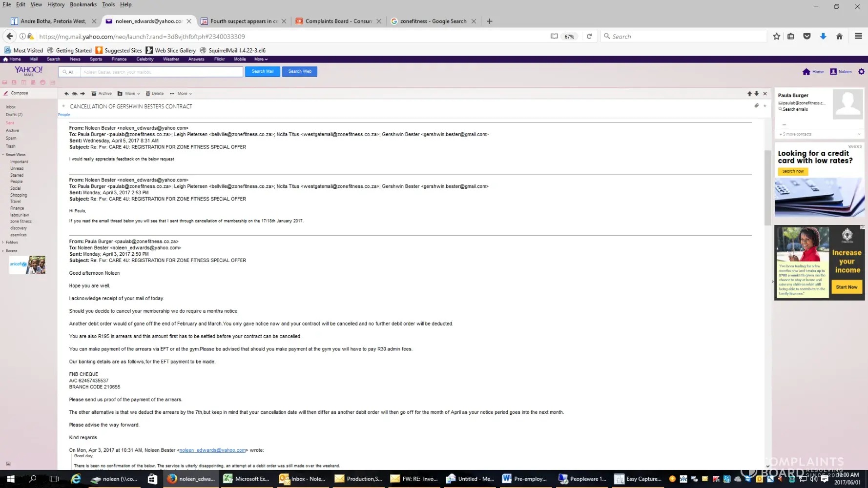Expand the More actions dropdown
The image size is (868, 488).
[x=181, y=94]
